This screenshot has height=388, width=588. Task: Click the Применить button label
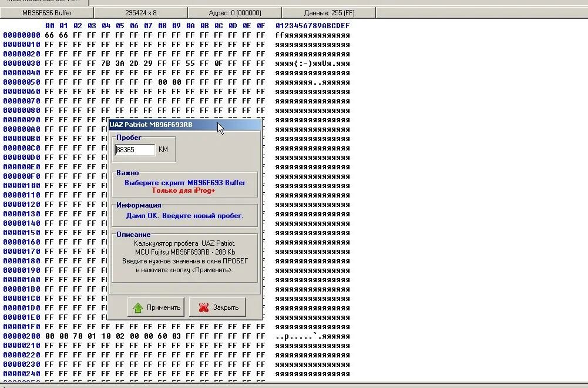163,307
